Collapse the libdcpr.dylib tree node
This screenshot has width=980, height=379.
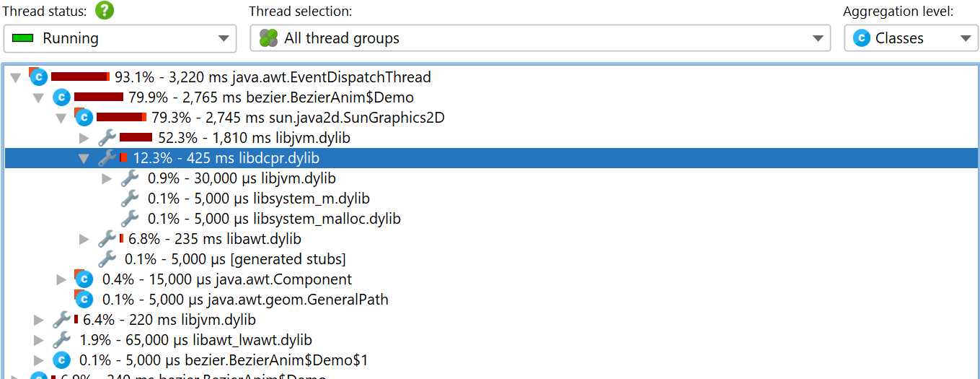pos(84,158)
